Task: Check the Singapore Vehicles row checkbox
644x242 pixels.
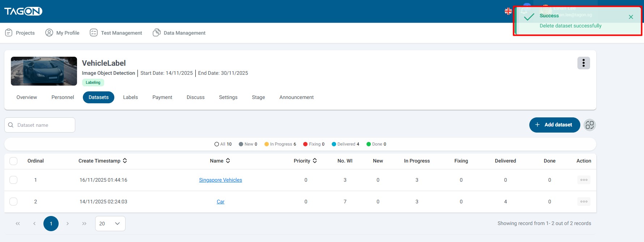Action: point(13,180)
